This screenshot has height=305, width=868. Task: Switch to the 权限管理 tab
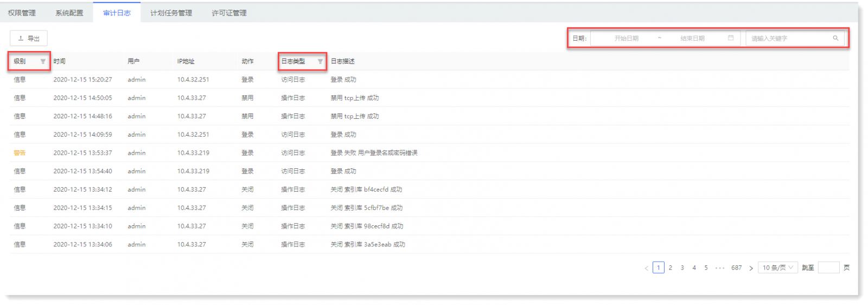click(x=22, y=13)
